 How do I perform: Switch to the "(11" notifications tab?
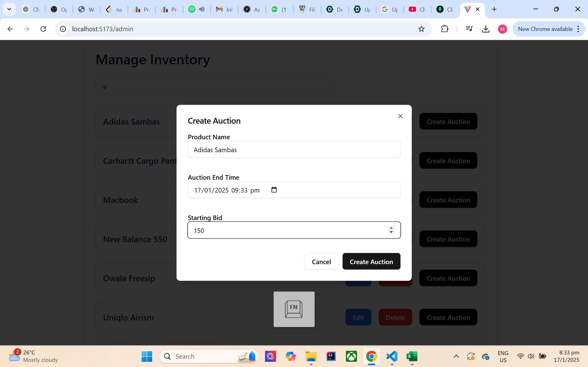279,9
